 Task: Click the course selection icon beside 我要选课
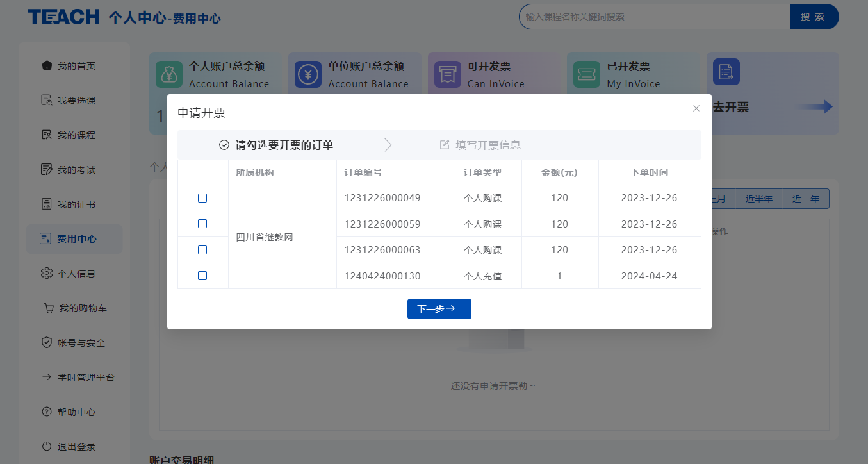point(47,100)
